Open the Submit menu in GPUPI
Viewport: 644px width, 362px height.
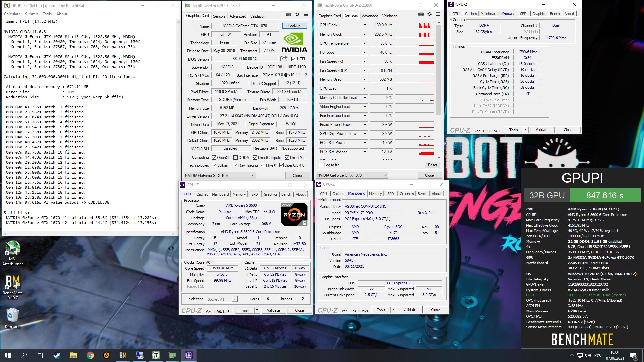[x=32, y=14]
